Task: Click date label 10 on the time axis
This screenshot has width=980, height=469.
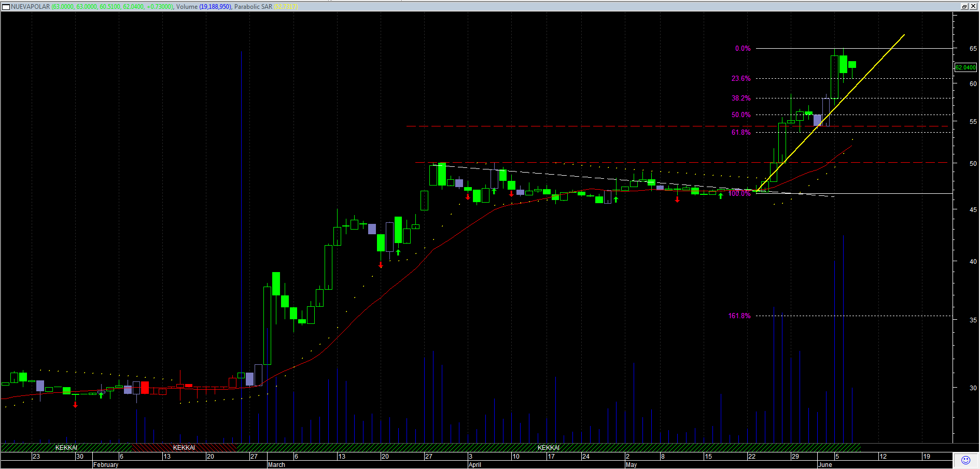Action: (x=515, y=457)
